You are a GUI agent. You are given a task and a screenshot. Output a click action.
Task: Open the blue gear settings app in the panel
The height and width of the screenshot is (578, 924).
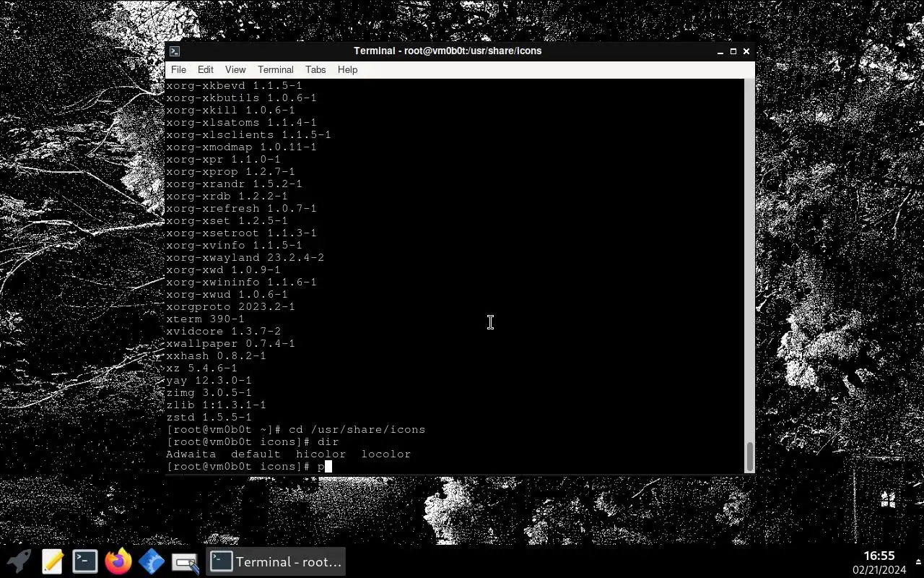151,561
